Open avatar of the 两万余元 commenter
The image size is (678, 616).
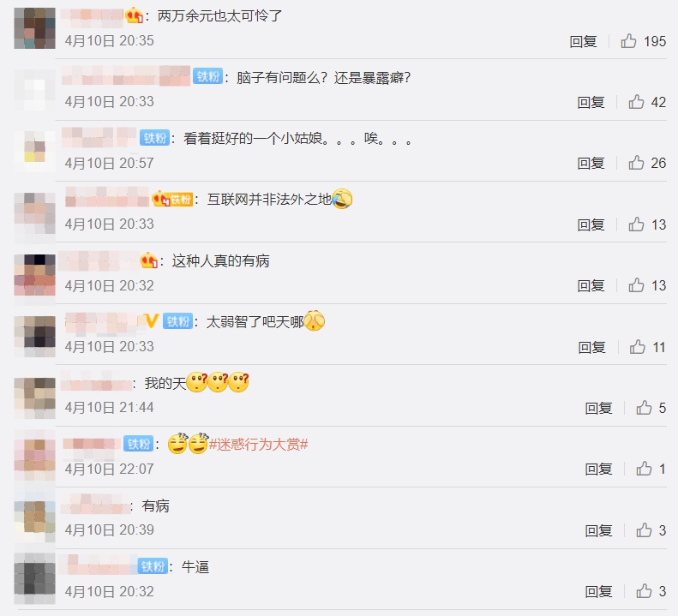(34, 28)
